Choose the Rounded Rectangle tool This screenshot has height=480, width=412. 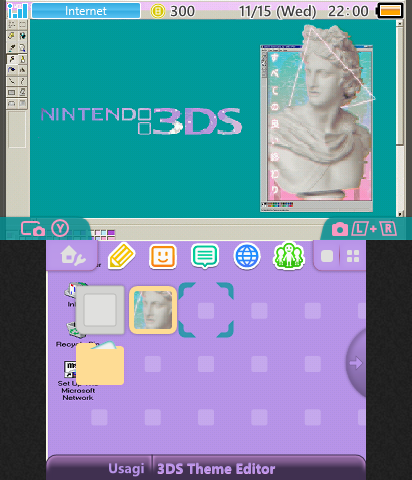tap(22, 103)
